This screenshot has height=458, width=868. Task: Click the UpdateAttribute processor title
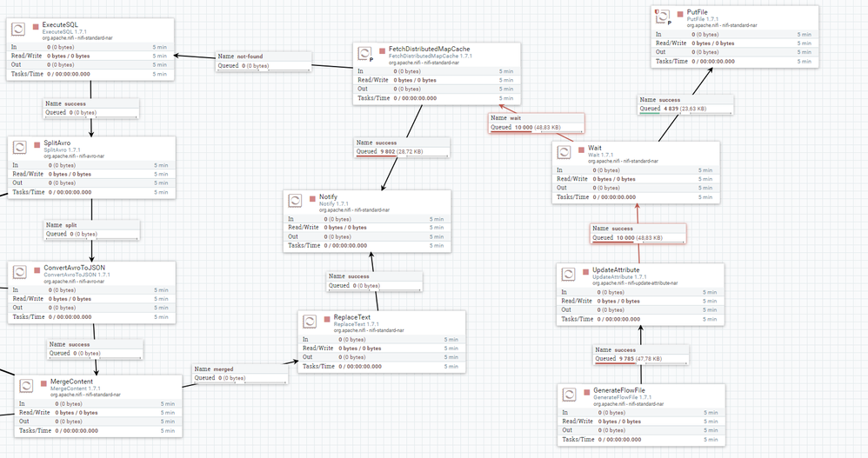pos(616,270)
